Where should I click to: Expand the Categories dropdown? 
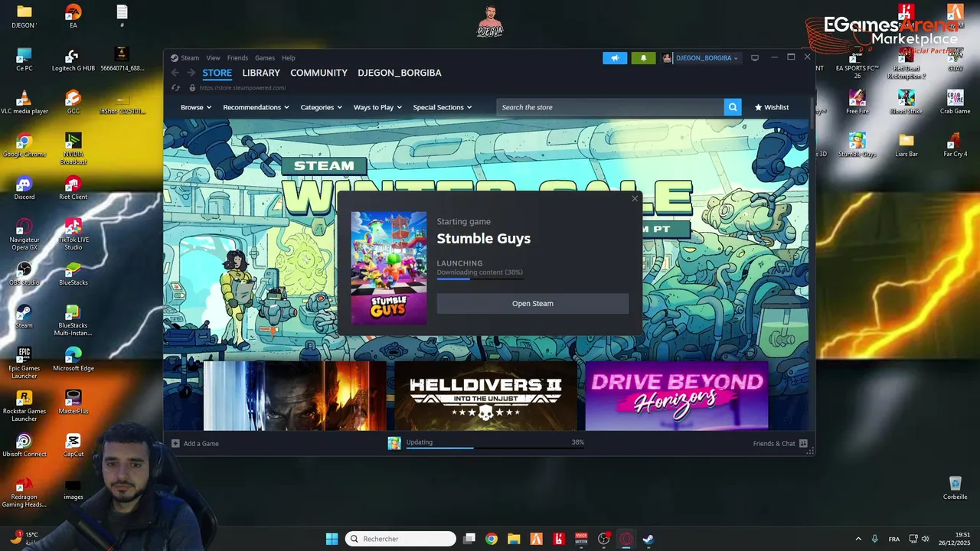(322, 107)
